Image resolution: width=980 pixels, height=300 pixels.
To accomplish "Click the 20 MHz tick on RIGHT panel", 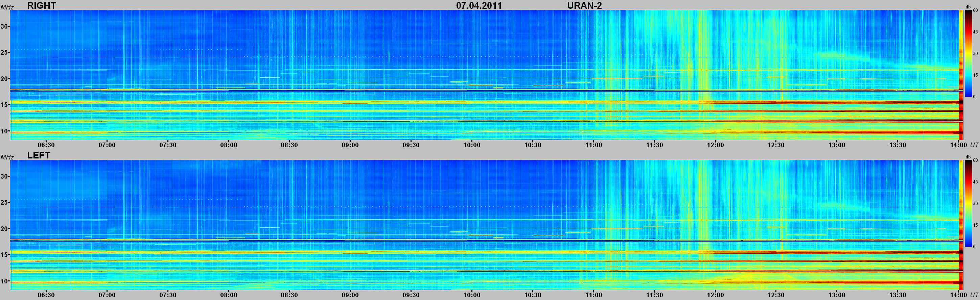I will 5,79.
